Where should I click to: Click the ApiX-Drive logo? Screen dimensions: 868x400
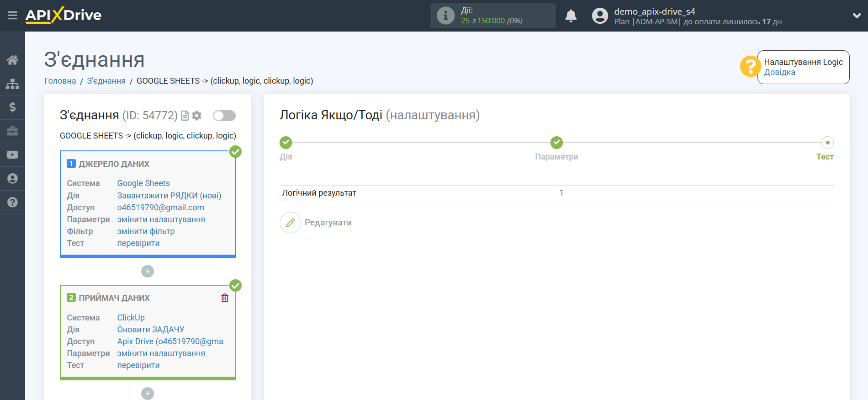[x=64, y=15]
